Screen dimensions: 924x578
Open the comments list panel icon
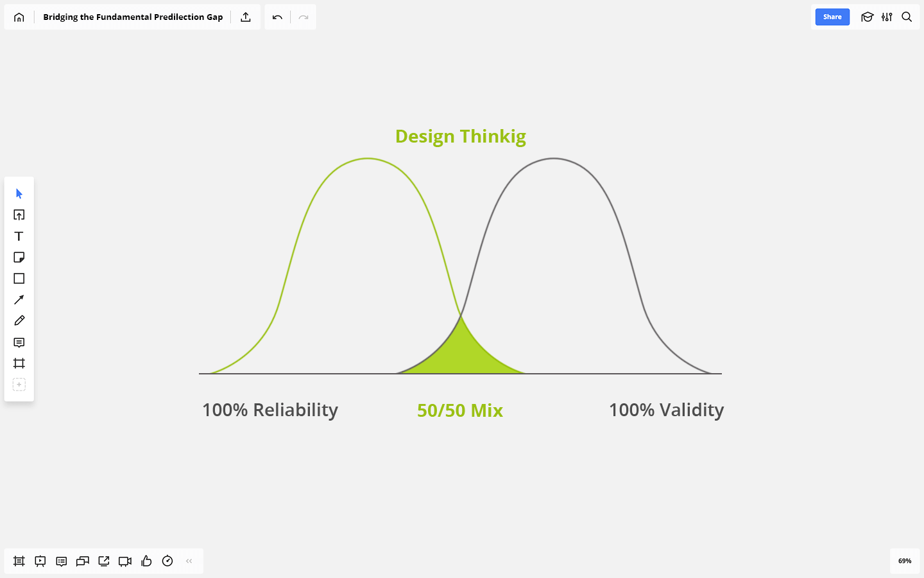[62, 561]
